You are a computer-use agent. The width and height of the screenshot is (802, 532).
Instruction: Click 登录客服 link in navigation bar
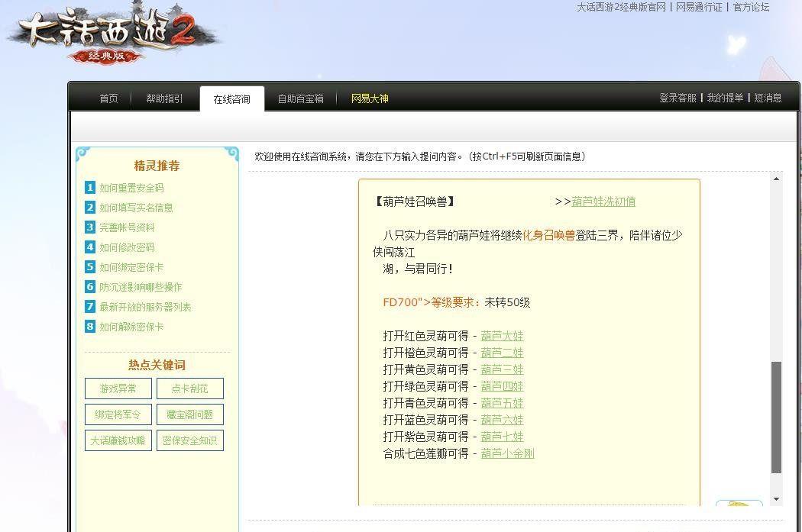(x=677, y=98)
